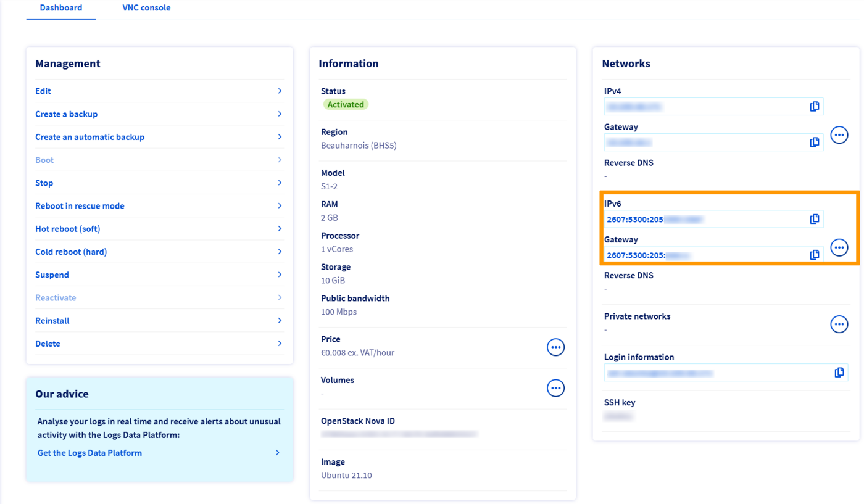Viewport: 864px width, 504px height.
Task: Copy the IPv4 address
Action: [x=815, y=107]
